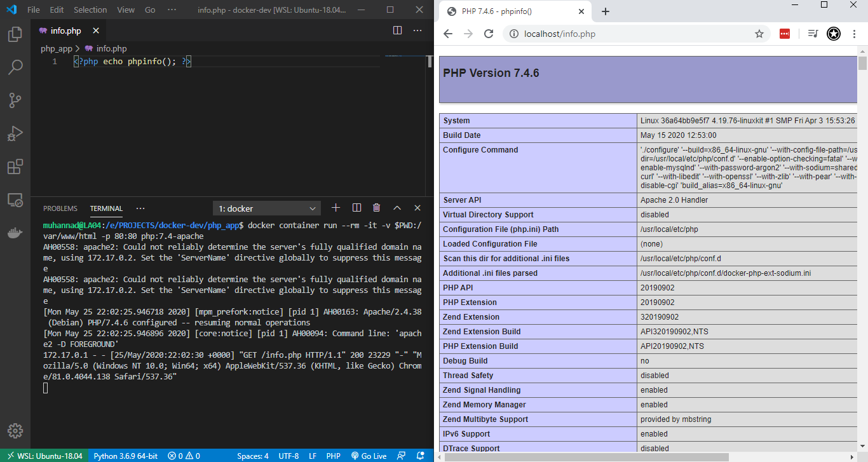This screenshot has height=462, width=868.
Task: Open the Extensions view in VS Code
Action: click(x=15, y=166)
